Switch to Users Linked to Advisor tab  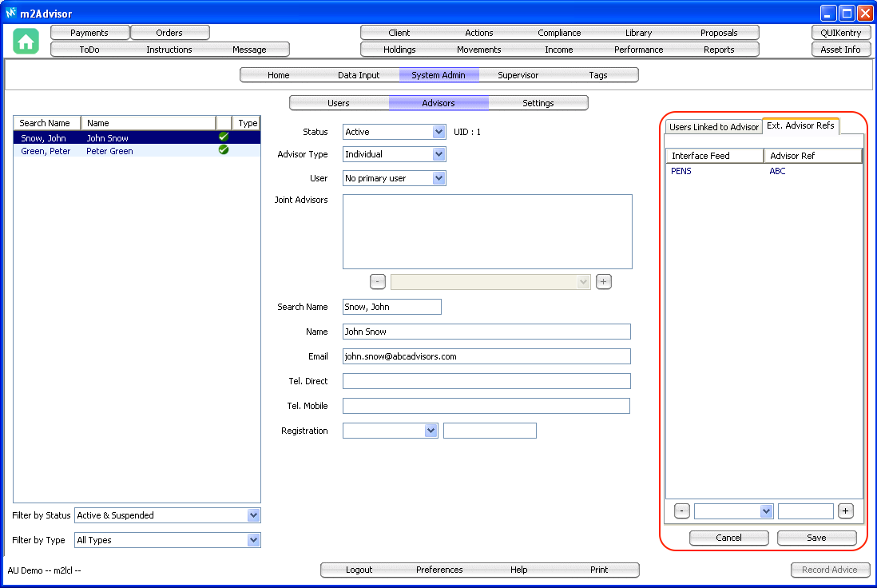point(713,127)
